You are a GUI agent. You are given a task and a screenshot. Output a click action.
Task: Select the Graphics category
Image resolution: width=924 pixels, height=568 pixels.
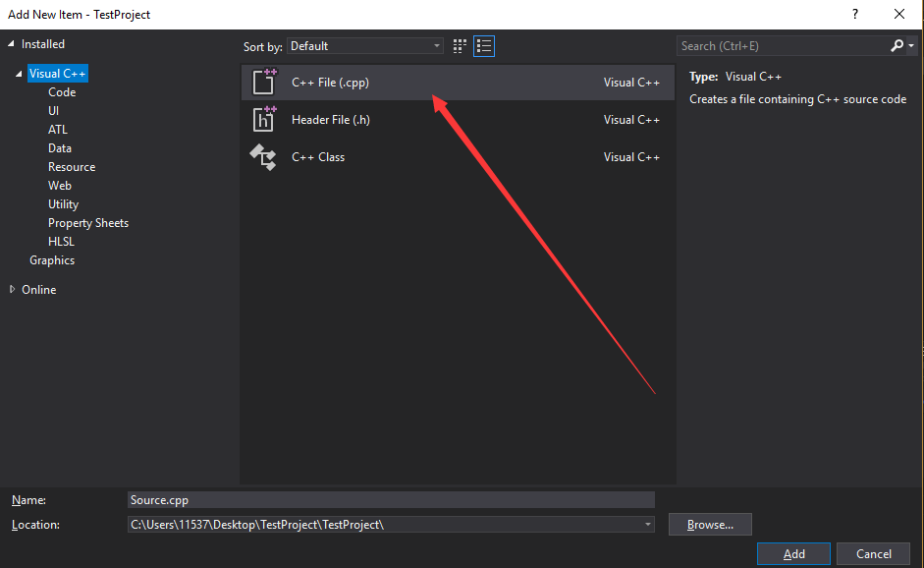point(52,260)
